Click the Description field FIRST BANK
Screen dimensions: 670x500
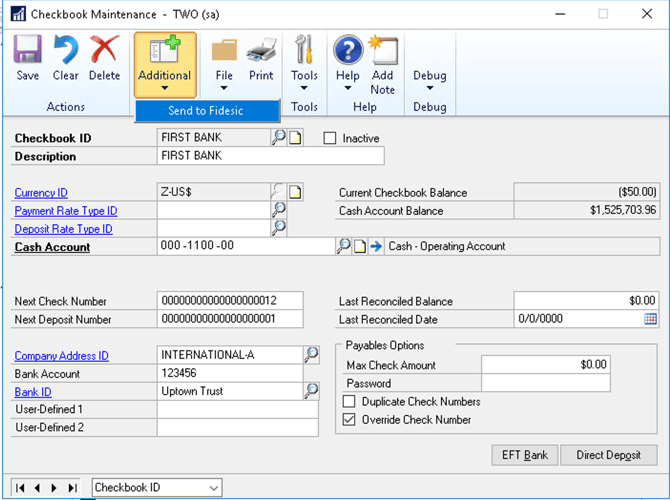[270, 156]
